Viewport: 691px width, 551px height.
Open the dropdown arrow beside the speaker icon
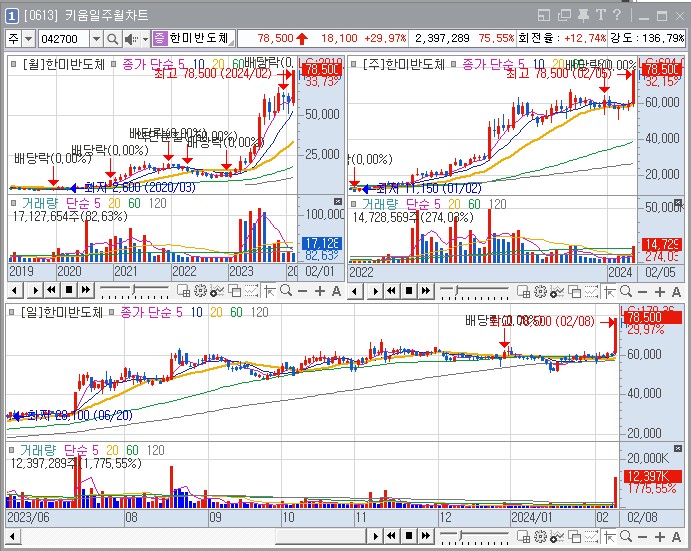tap(145, 39)
